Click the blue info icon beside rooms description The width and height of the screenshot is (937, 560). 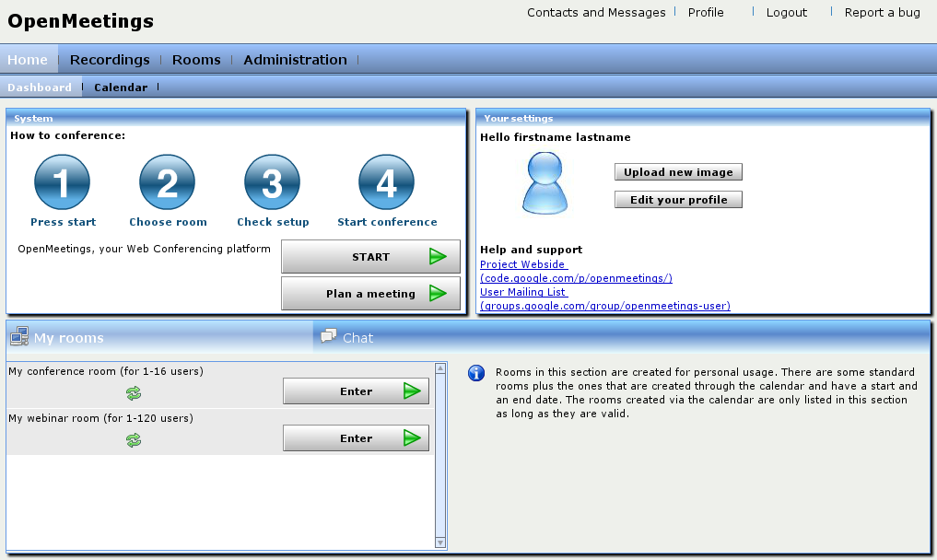476,373
